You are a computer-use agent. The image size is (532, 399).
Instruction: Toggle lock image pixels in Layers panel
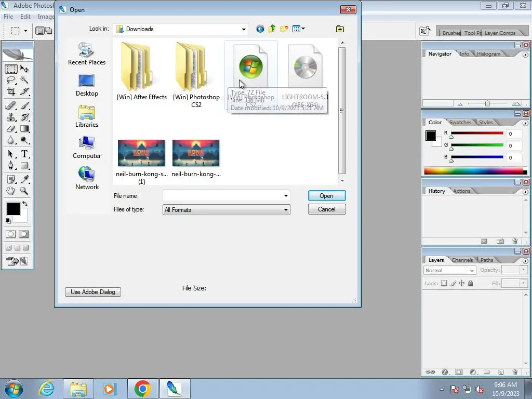(453, 283)
